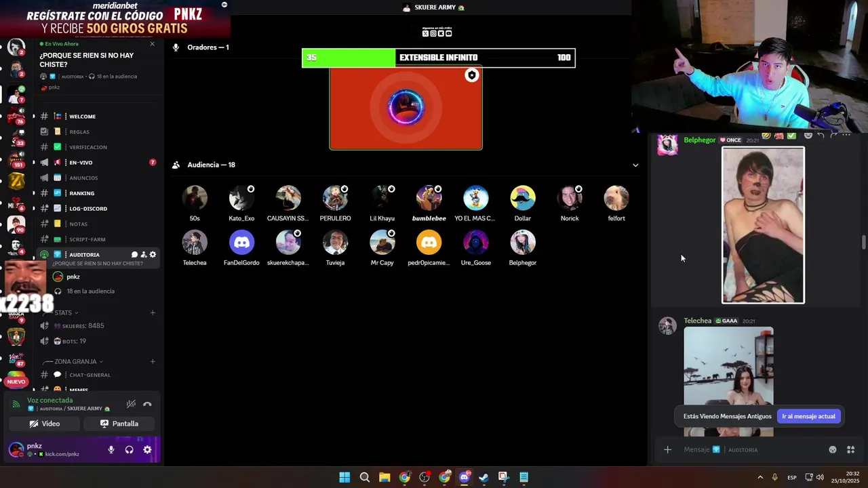Deafen audio with headphones icon
The height and width of the screenshot is (488, 868).
pos(129,449)
